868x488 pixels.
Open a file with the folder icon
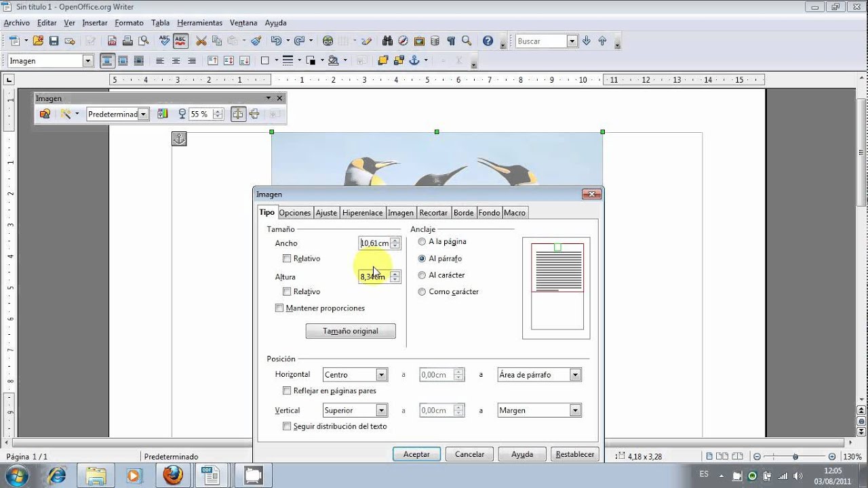(x=38, y=41)
